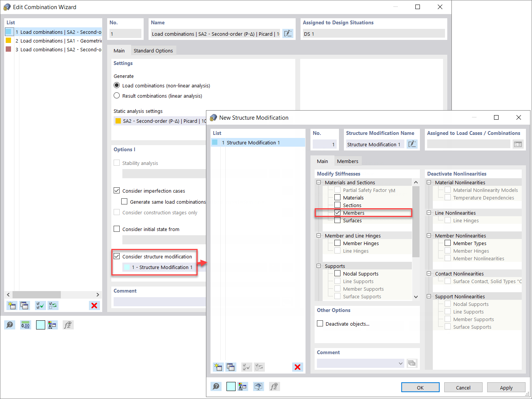Collapse the Member and Line Hinges group
Screen dimensions: 532x399
pyautogui.click(x=318, y=236)
